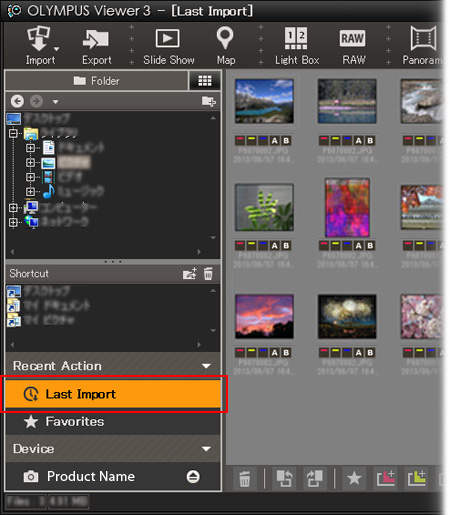This screenshot has height=515, width=450.
Task: Toggle mark B on red foliage photo
Action: tap(370, 245)
